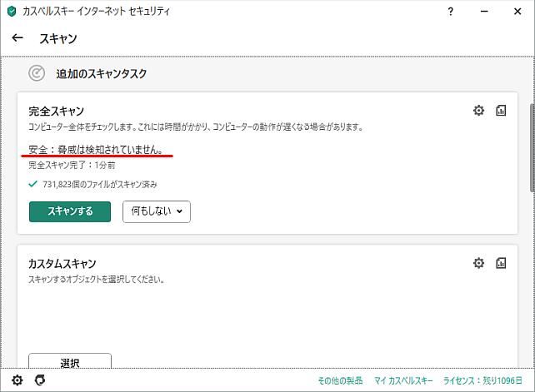Click the 完全スキャン完了：1分前 text
Screen dimensions: 535x392
72,166
